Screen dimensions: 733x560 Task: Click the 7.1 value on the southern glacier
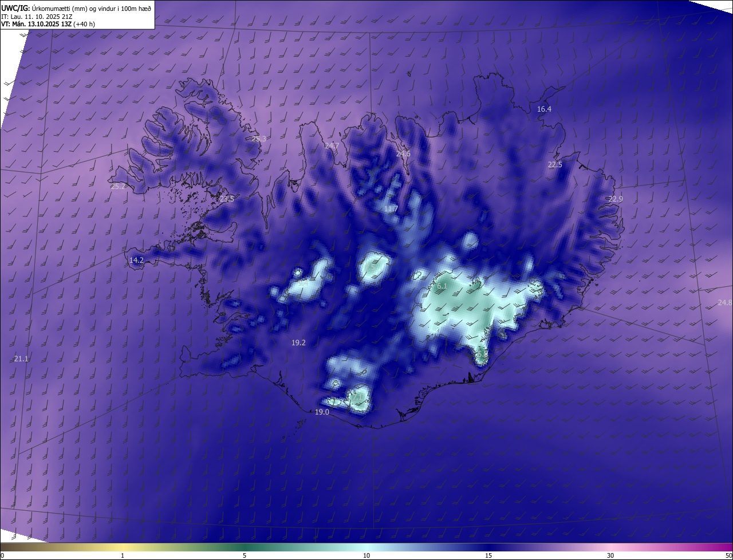point(357,396)
